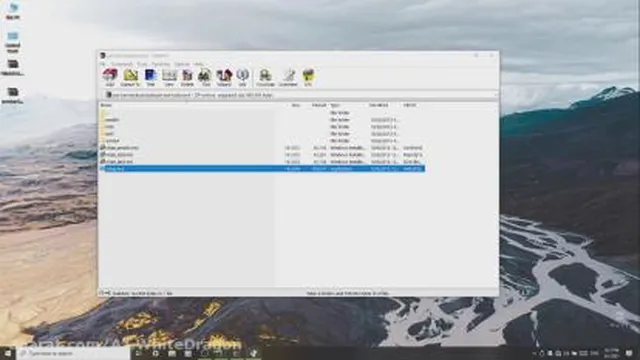Click the SFX toolbar icon
This screenshot has width=640, height=360.
pos(308,77)
